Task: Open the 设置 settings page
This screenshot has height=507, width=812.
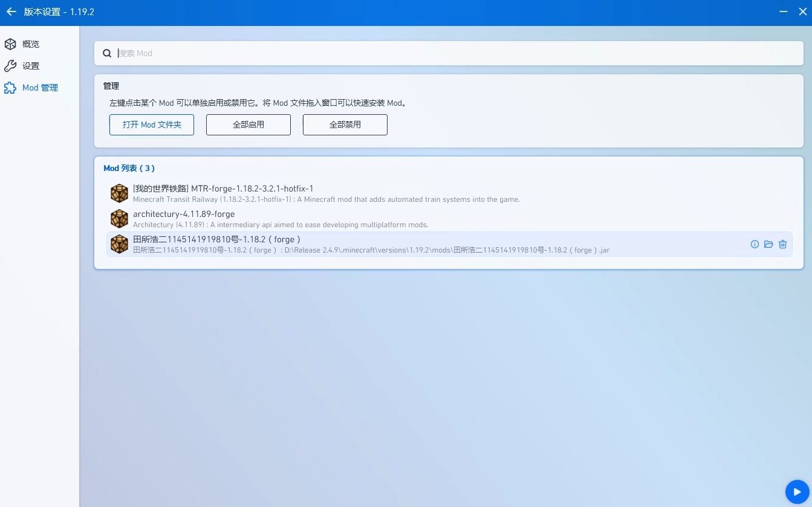Action: (x=39, y=66)
